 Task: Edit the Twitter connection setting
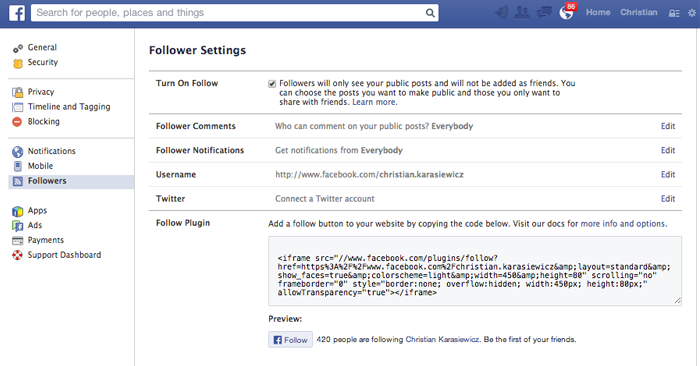668,199
